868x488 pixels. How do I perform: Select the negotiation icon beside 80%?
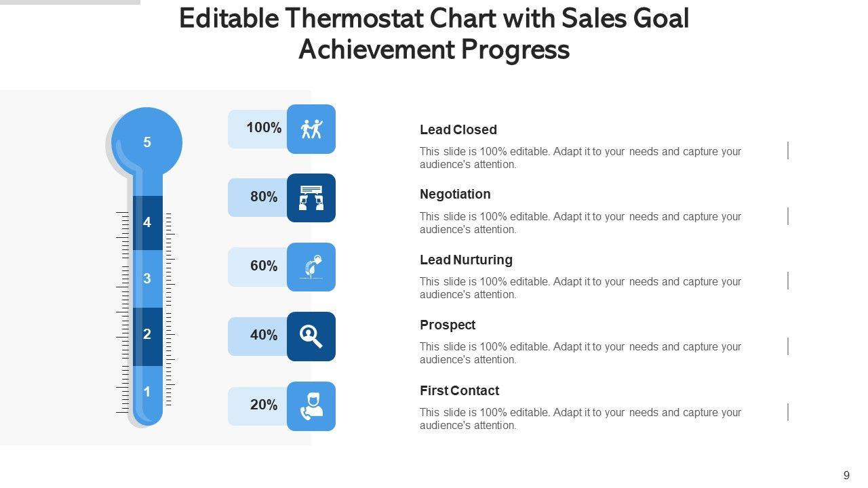click(311, 198)
